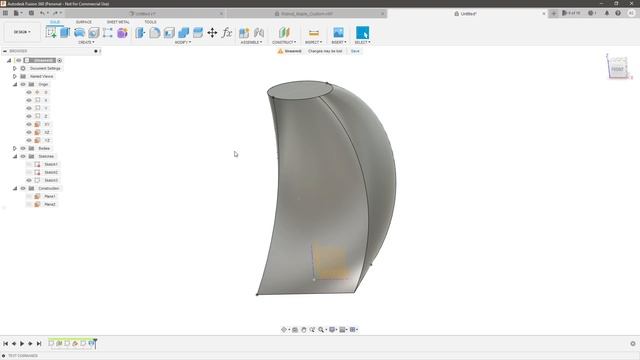
Task: Select the Create Sketch tool
Action: click(x=51, y=32)
